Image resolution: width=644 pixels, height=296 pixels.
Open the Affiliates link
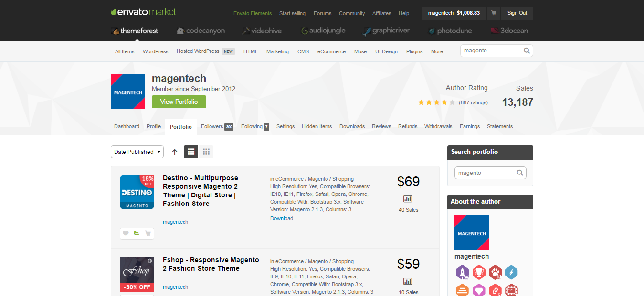381,13
